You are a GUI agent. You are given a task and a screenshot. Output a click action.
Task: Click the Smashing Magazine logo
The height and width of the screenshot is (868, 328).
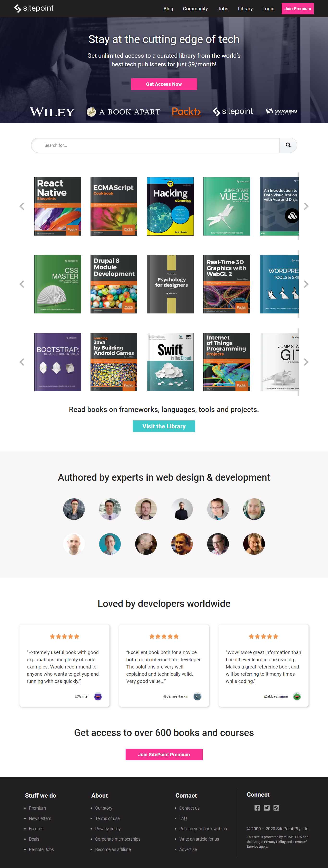pos(281,112)
